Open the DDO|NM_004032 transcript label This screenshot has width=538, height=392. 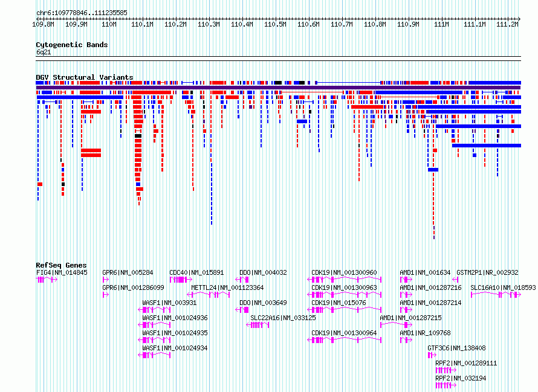(x=263, y=272)
